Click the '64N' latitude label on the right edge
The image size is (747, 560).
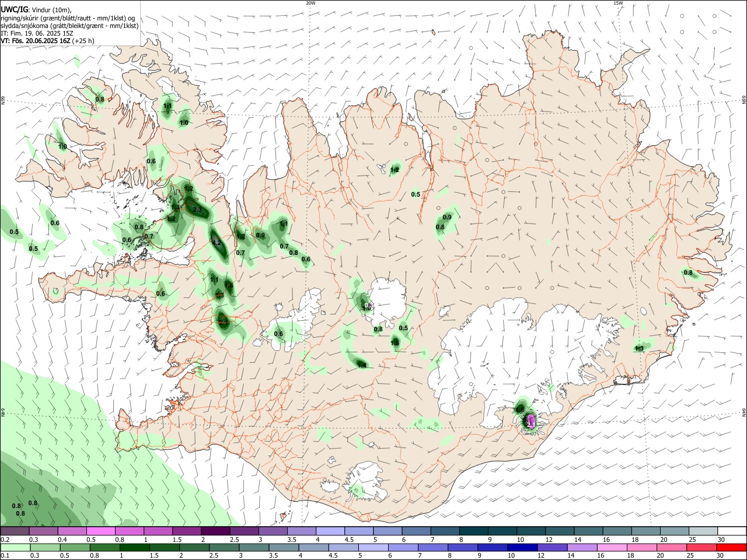(743, 412)
